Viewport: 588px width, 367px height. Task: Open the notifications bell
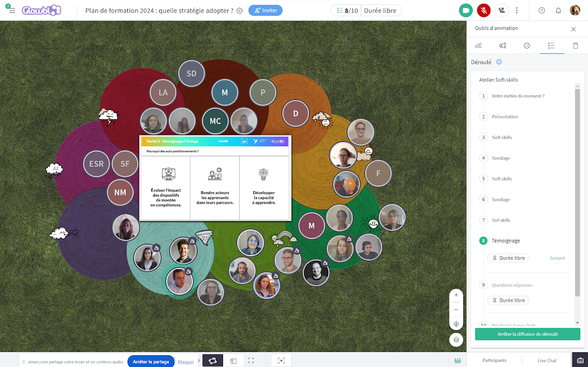click(558, 10)
